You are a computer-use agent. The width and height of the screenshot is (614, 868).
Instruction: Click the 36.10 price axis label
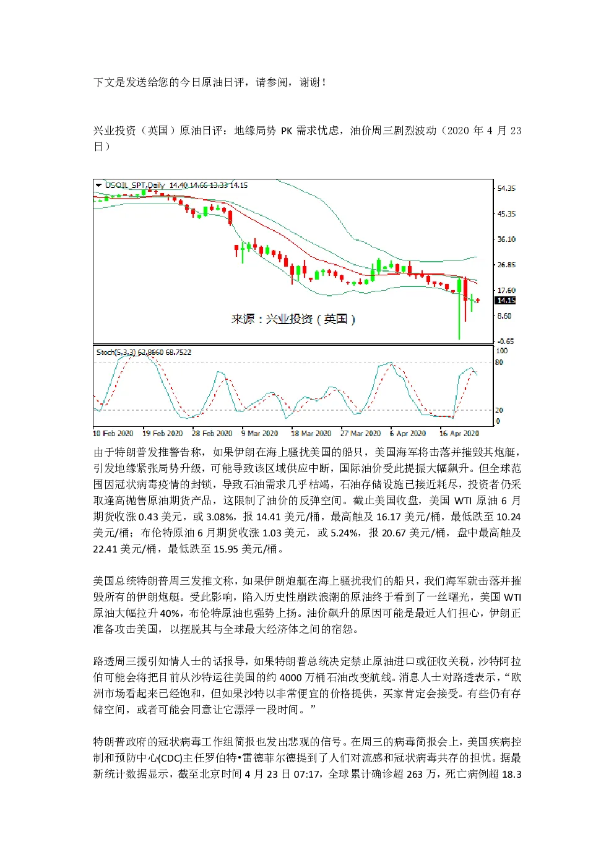506,239
